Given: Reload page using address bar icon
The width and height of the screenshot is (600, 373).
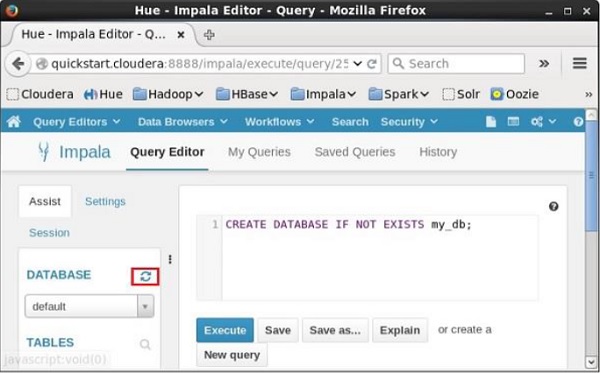Looking at the screenshot, I should pos(372,64).
